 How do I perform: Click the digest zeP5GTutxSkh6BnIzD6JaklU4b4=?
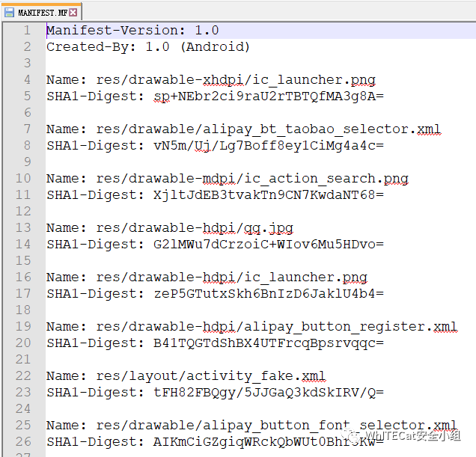[x=269, y=294]
